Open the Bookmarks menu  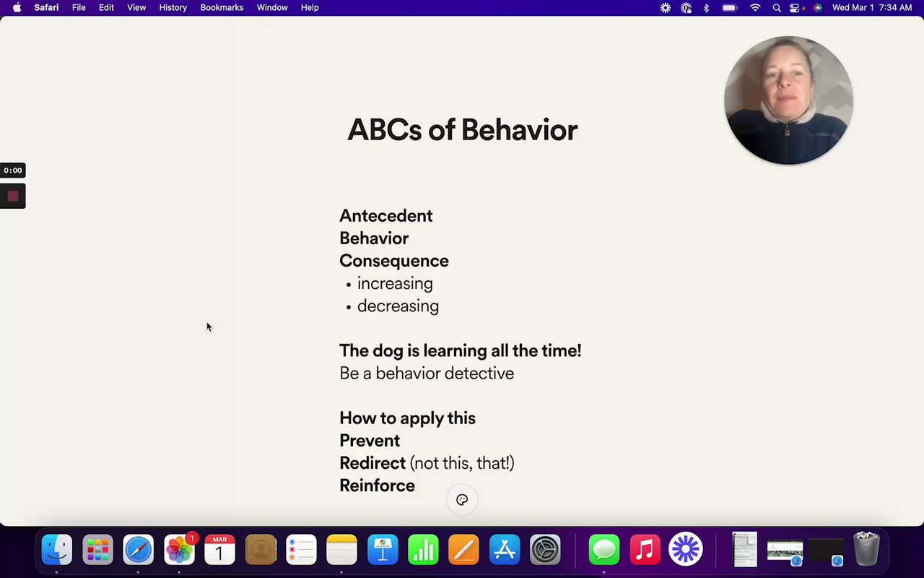[222, 7]
